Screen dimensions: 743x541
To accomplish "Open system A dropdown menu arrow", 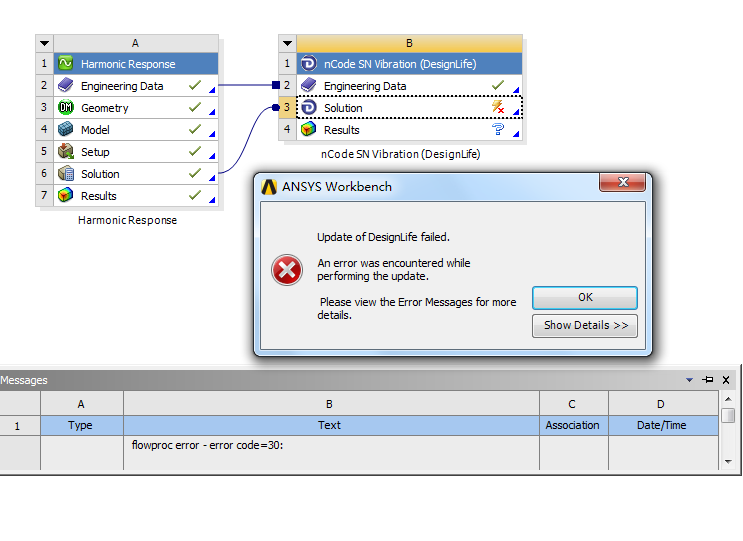I will 45,43.
